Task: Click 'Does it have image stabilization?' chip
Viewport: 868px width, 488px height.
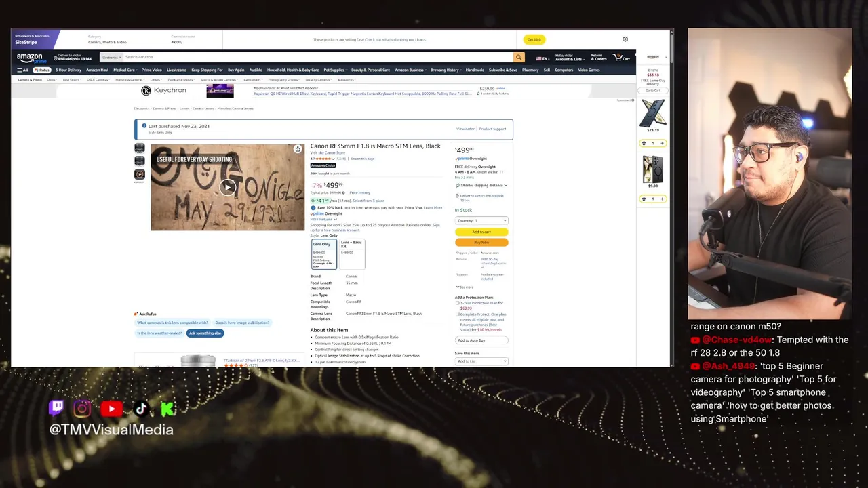Action: [242, 323]
